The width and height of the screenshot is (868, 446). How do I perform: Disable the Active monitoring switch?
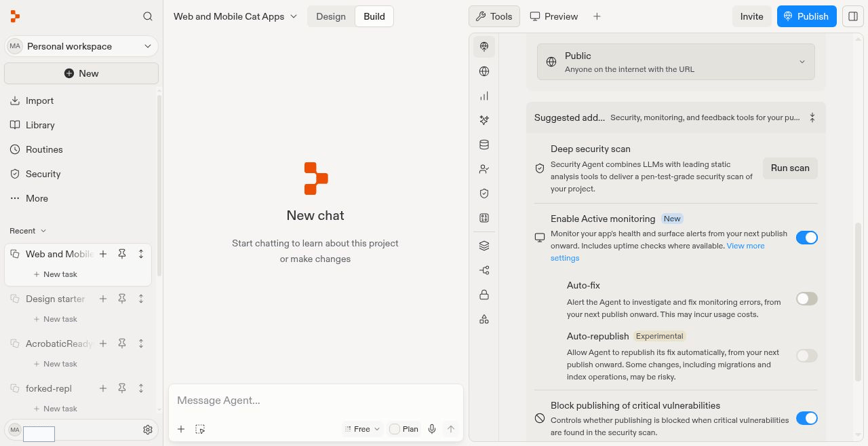point(807,238)
